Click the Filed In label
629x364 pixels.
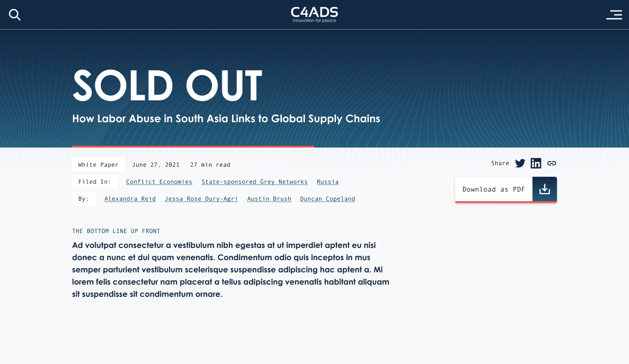(x=95, y=182)
